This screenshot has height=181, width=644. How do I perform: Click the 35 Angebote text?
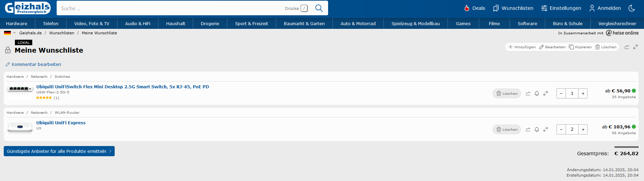coord(624,97)
